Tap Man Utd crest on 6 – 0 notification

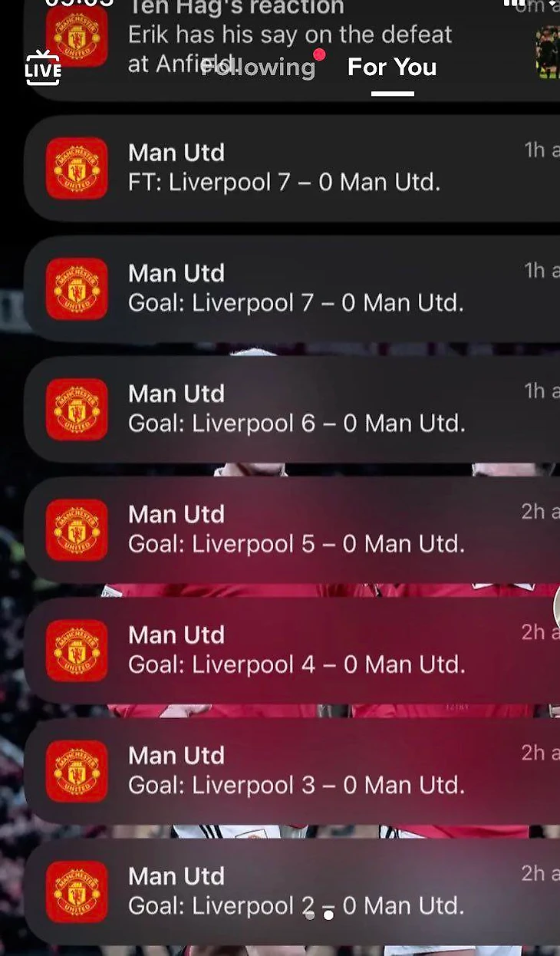click(x=77, y=409)
